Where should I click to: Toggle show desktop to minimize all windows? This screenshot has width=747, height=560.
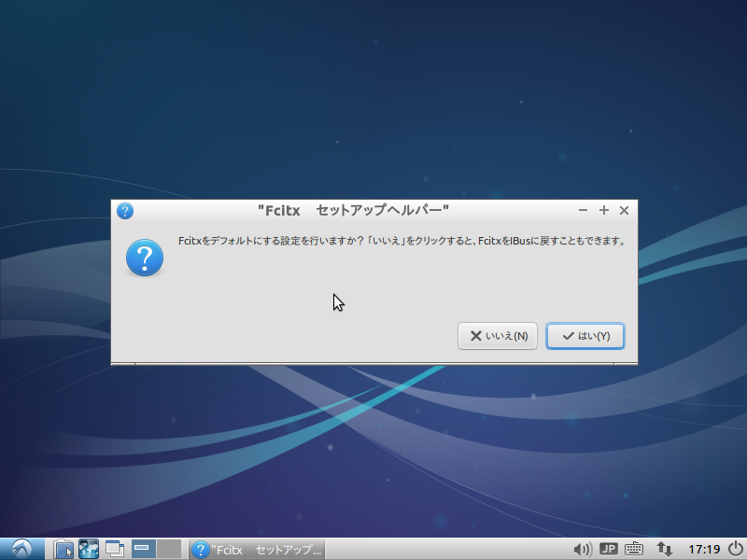[x=114, y=550]
